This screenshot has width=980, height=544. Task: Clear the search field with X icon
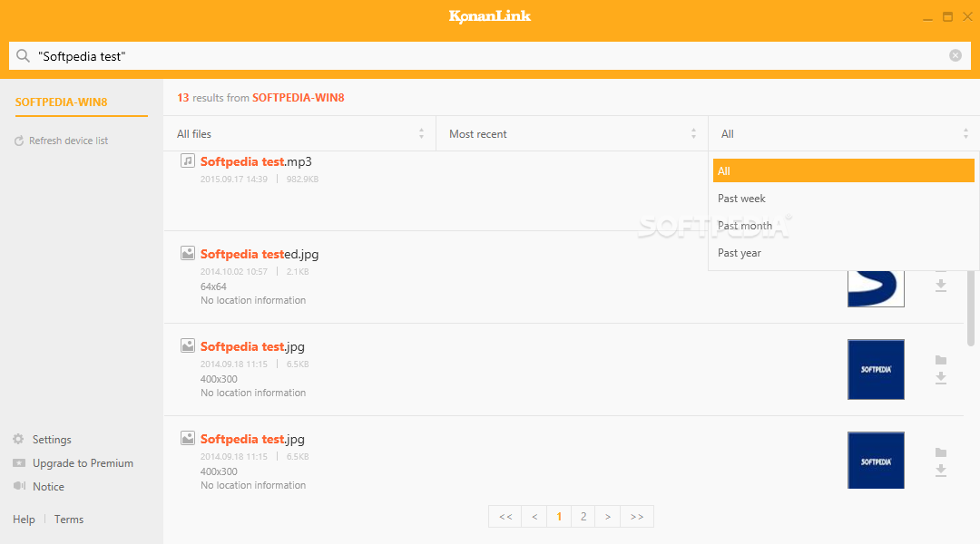coord(955,55)
